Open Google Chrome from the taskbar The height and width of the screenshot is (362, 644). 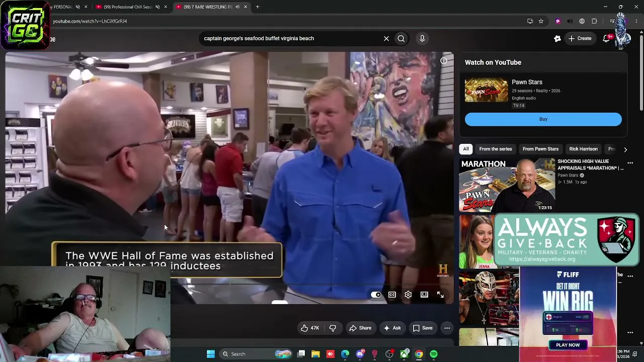419,354
